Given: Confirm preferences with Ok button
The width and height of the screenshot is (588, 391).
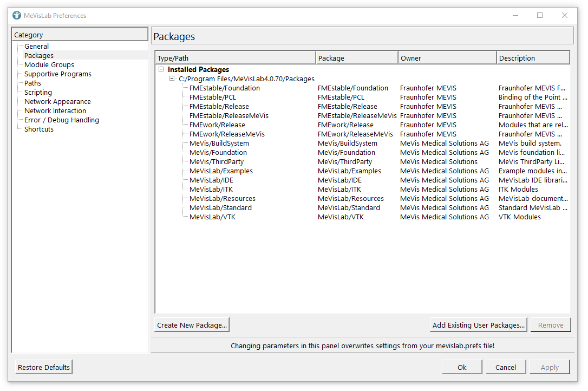Looking at the screenshot, I should [462, 367].
